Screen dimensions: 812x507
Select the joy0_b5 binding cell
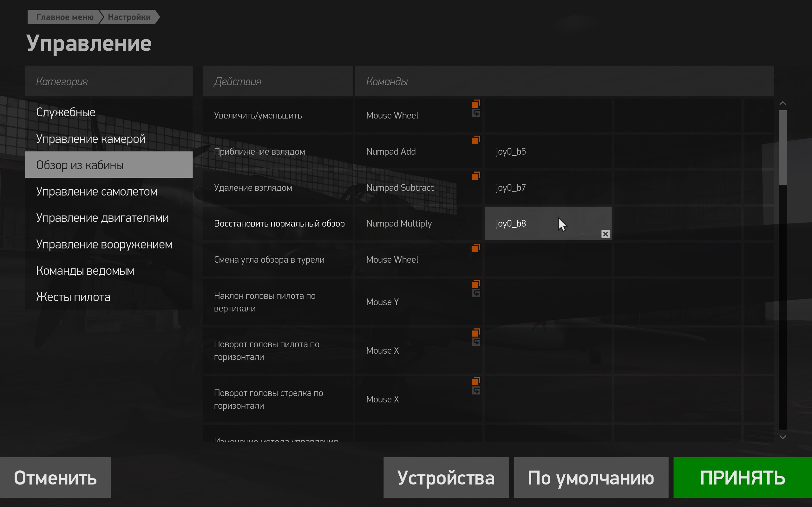point(547,151)
